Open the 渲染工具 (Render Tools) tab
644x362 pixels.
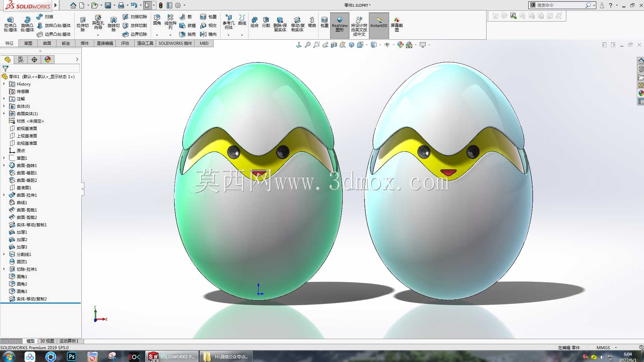coord(145,43)
